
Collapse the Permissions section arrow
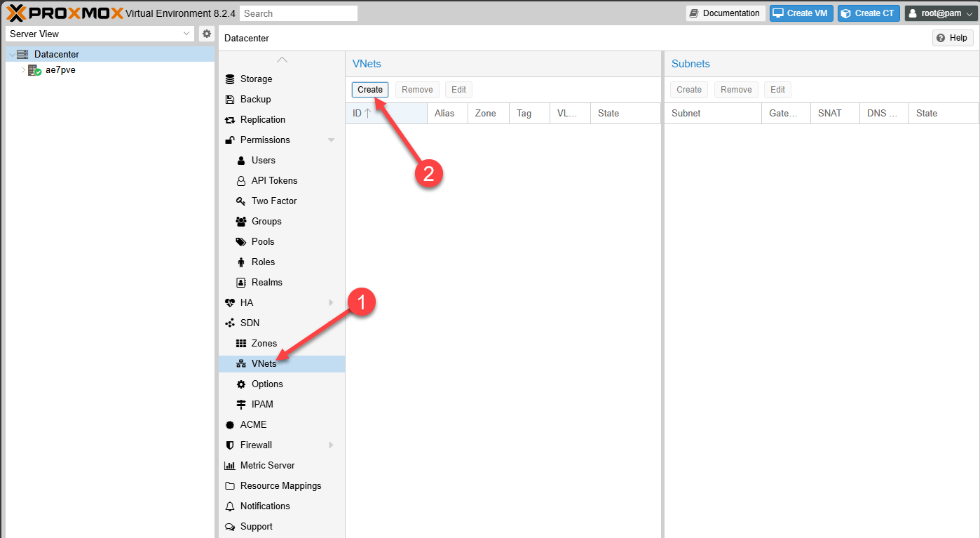pyautogui.click(x=332, y=140)
